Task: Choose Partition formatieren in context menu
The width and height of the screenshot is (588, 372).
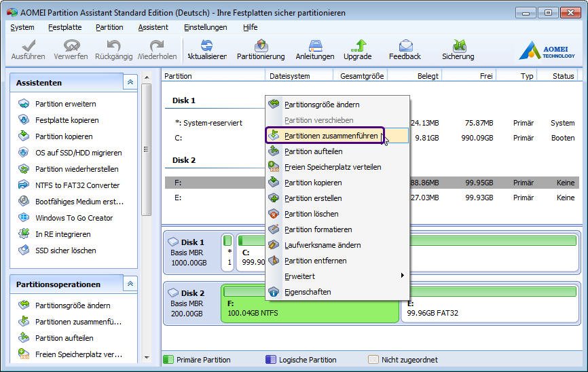Action: tap(337, 229)
